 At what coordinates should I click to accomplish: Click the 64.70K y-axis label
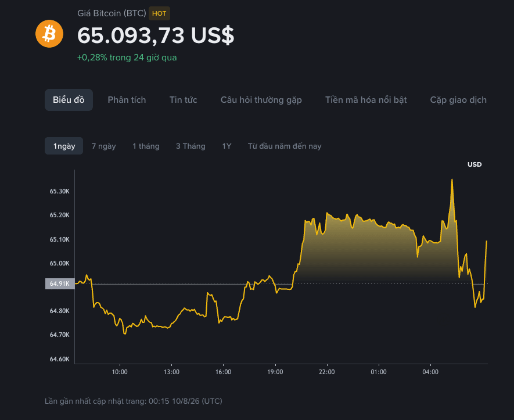click(60, 335)
